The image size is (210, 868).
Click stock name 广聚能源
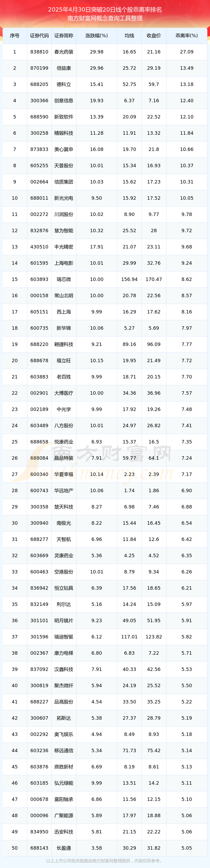tap(64, 816)
